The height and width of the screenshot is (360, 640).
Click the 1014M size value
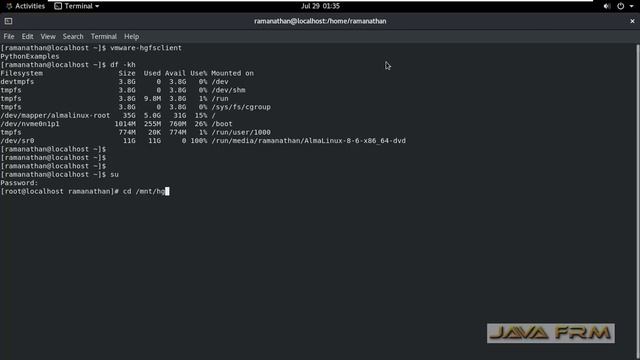click(x=125, y=124)
